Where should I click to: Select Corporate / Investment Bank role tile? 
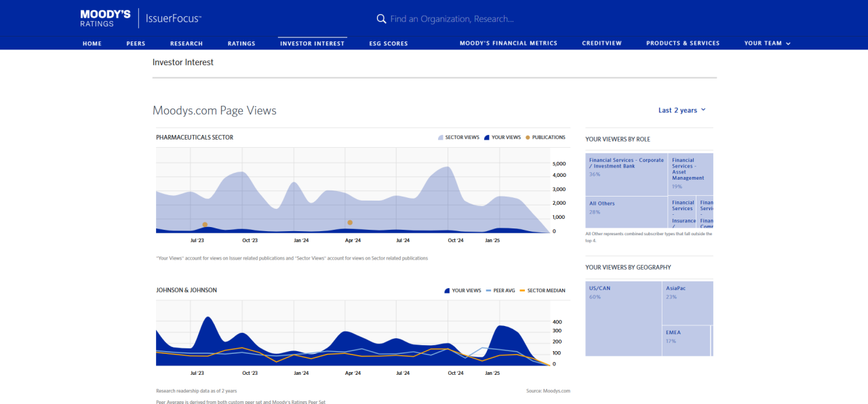point(626,174)
